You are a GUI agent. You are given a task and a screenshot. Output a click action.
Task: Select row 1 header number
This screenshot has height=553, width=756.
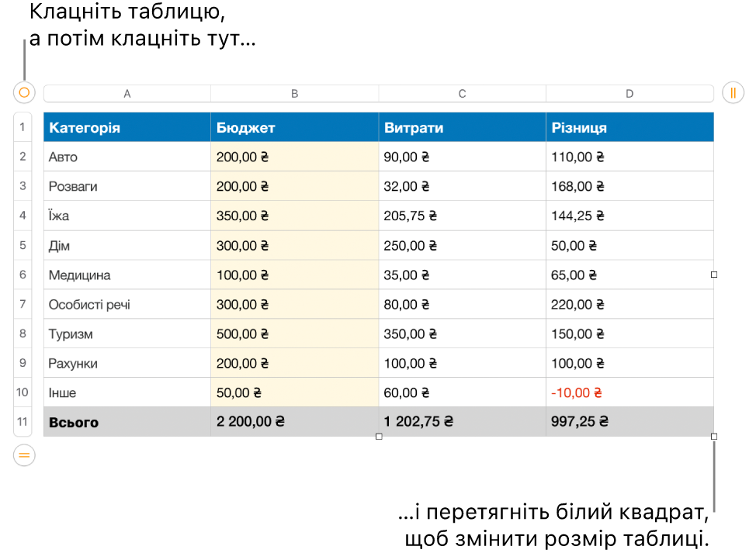tap(23, 127)
